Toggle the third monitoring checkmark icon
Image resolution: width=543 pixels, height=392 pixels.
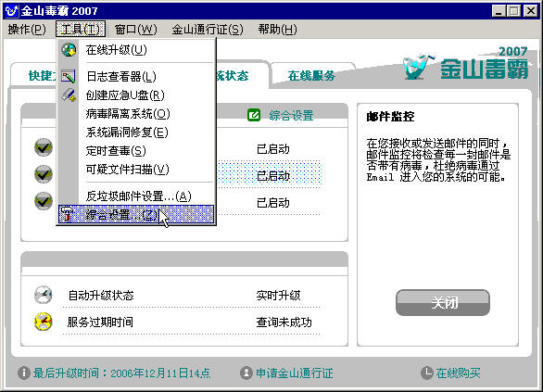(x=44, y=201)
